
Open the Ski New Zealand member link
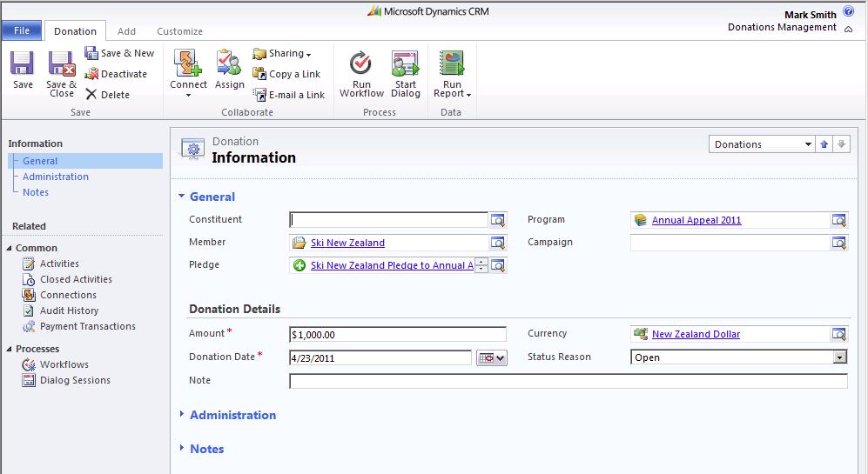pyautogui.click(x=347, y=243)
